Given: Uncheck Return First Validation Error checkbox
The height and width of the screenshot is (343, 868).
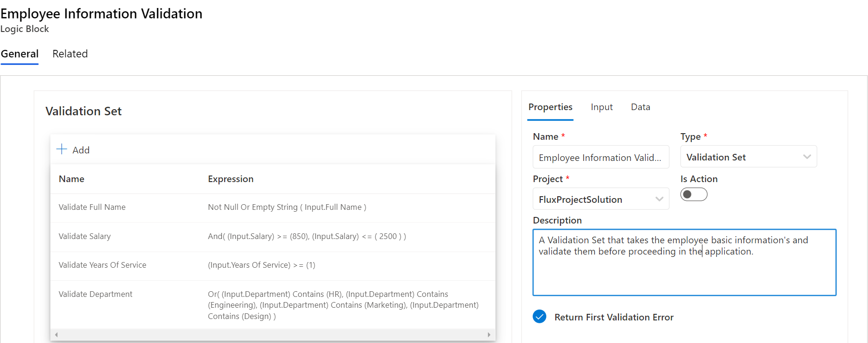Looking at the screenshot, I should pyautogui.click(x=540, y=317).
